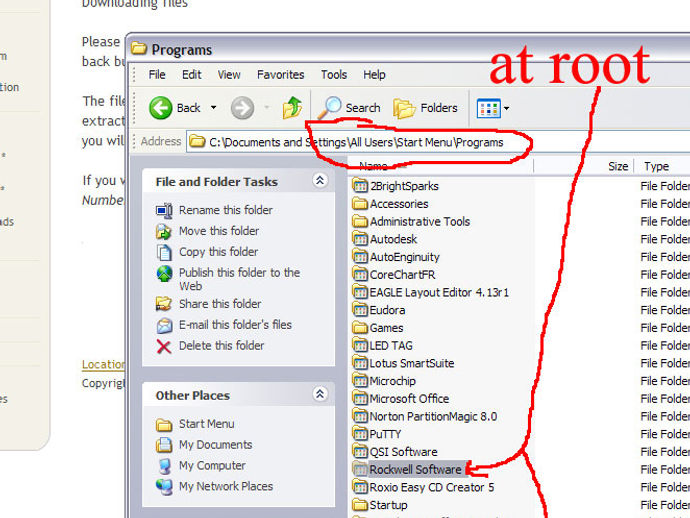The image size is (690, 518).
Task: Click the Publish to Web globe icon
Action: tap(164, 273)
